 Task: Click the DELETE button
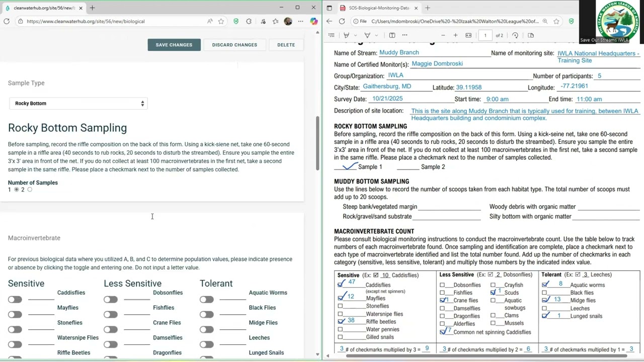coord(286,45)
